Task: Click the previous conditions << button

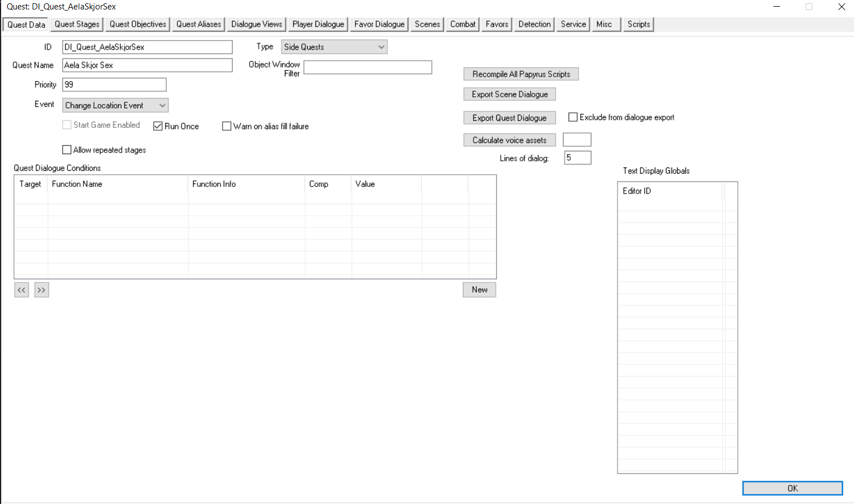Action: pos(22,290)
